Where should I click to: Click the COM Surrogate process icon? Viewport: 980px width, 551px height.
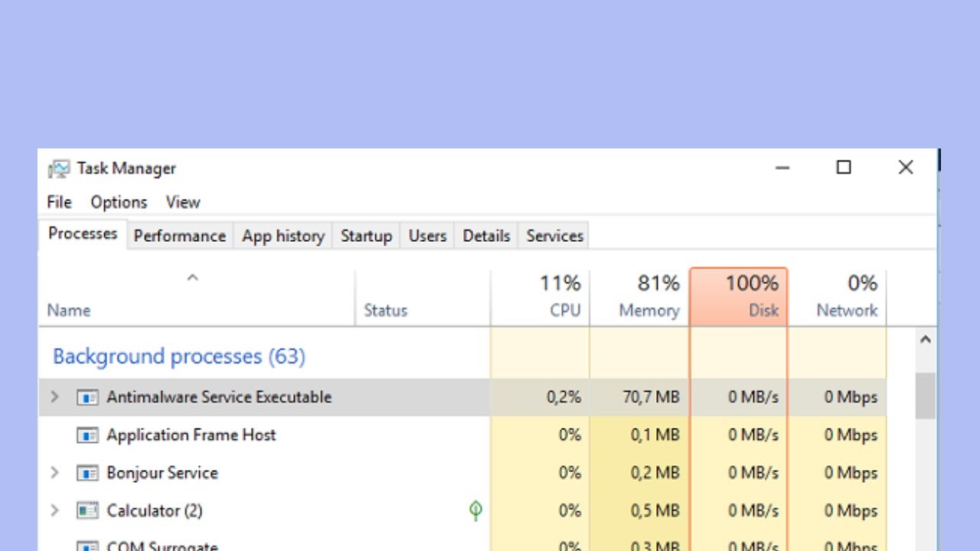pyautogui.click(x=88, y=546)
